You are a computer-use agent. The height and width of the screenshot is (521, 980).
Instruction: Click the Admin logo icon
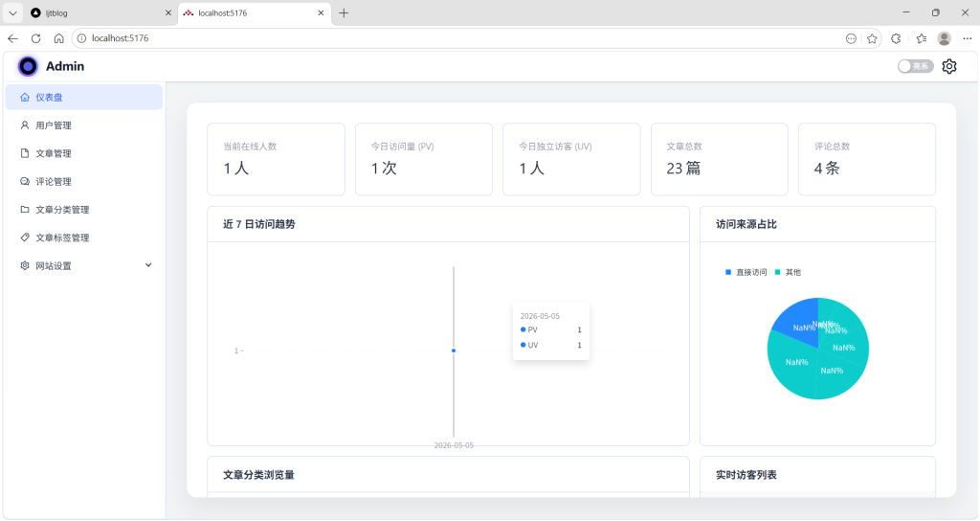tap(28, 66)
